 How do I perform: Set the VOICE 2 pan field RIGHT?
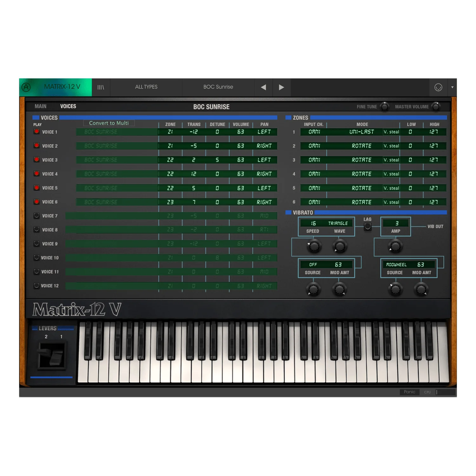[x=264, y=146]
